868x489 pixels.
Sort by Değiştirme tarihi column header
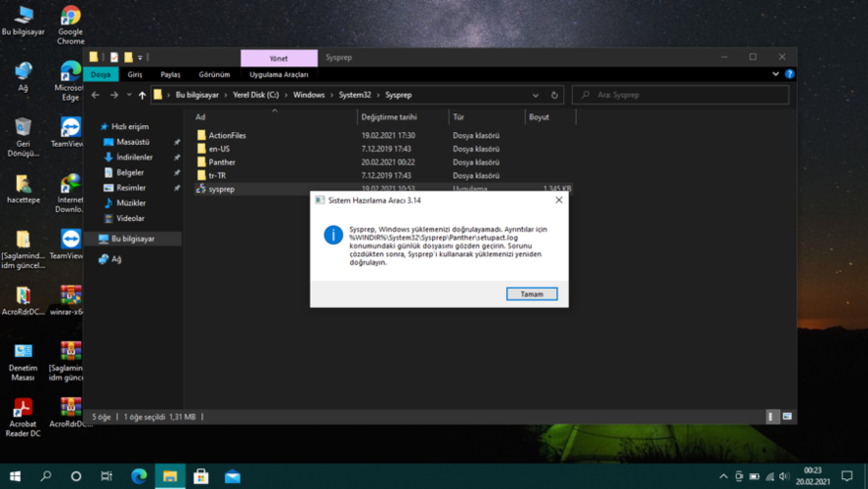[389, 117]
